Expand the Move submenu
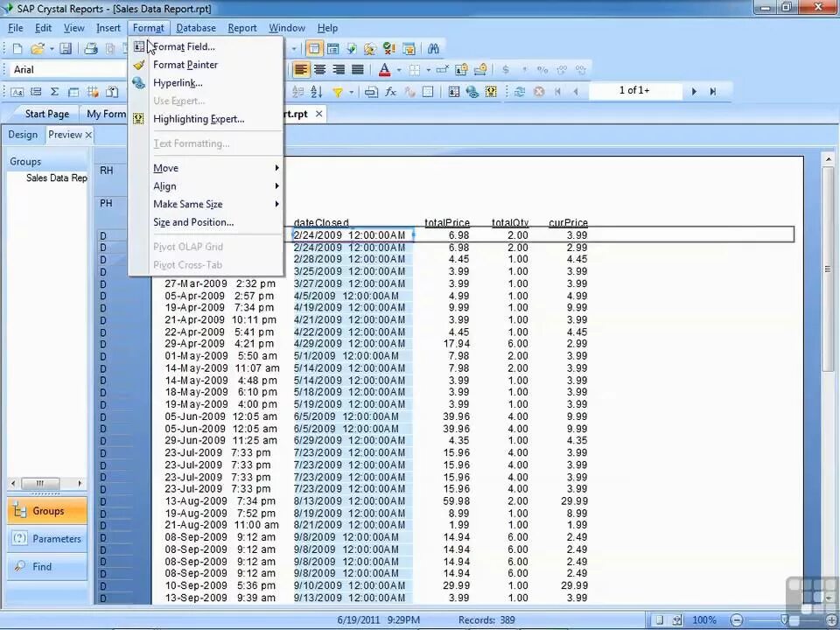Viewport: 840px width, 630px height. [x=206, y=168]
